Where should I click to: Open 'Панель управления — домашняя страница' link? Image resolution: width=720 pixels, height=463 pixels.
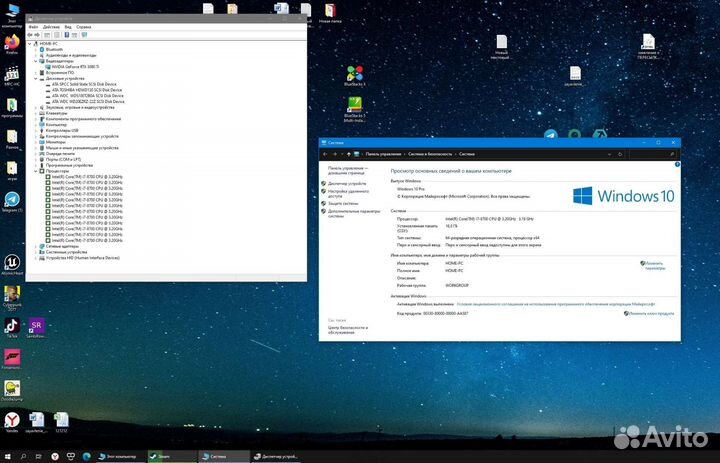pos(348,171)
